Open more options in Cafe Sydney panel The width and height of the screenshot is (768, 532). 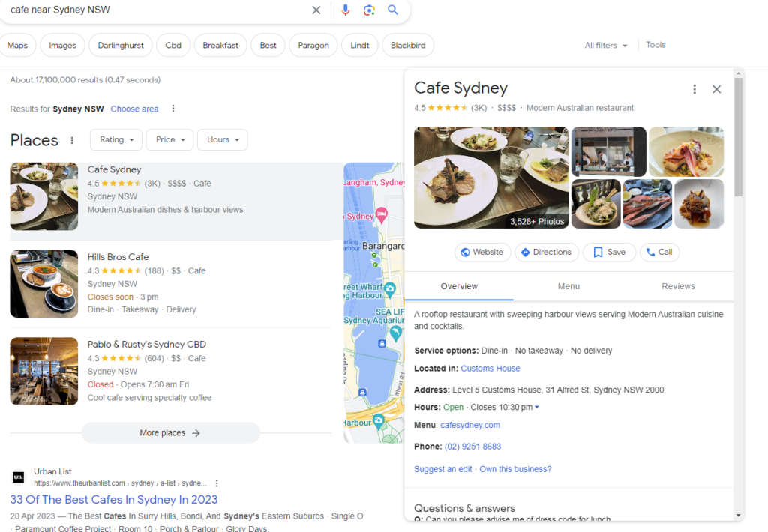pos(694,89)
